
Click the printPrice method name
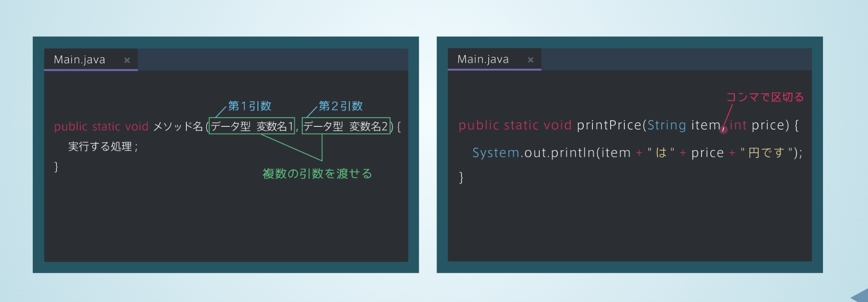point(609,125)
